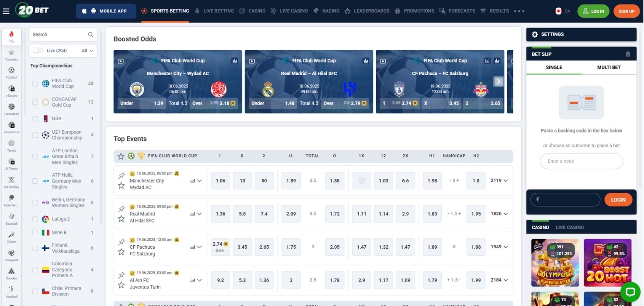644x306 pixels.
Task: Open the All filter dropdown
Action: pos(87,51)
